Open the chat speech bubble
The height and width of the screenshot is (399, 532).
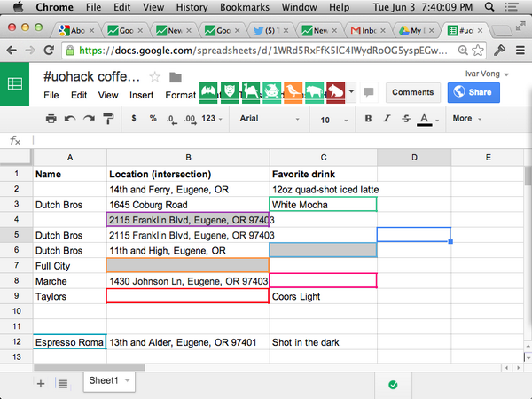click(x=369, y=92)
